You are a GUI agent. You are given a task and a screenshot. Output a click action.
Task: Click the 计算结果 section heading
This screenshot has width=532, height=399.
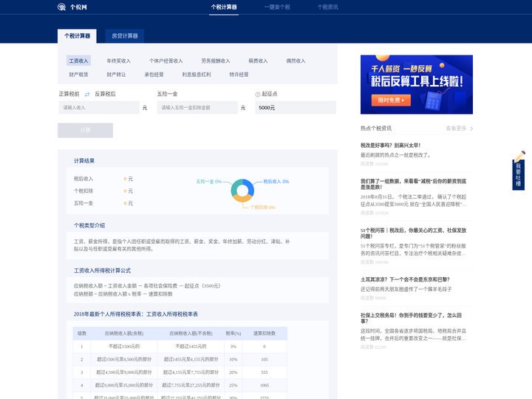pyautogui.click(x=84, y=161)
